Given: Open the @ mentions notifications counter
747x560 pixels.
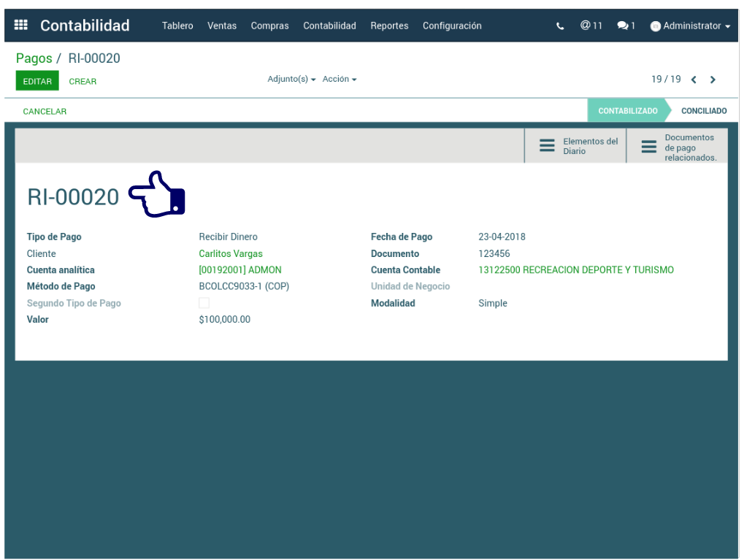Looking at the screenshot, I should [x=591, y=26].
